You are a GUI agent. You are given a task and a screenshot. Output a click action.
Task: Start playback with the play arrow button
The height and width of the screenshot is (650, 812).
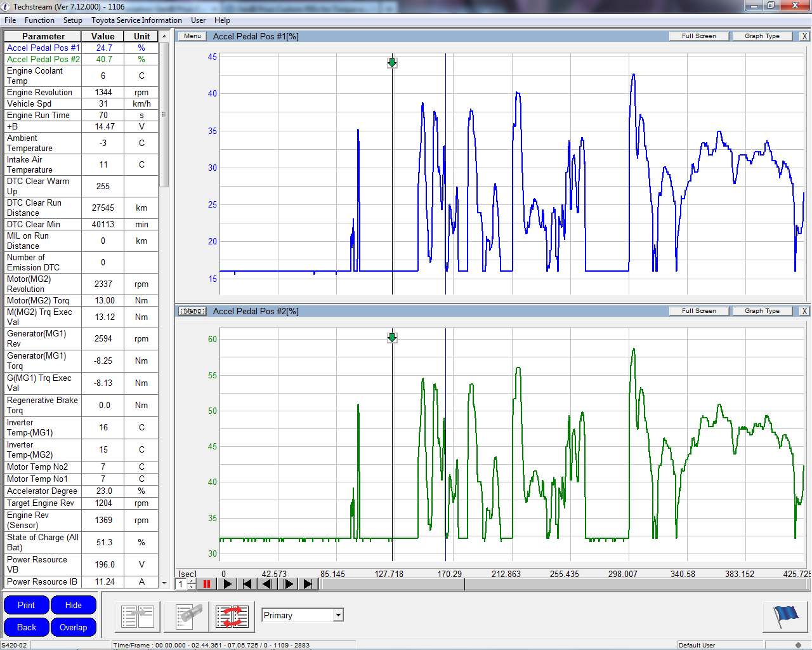tap(227, 584)
